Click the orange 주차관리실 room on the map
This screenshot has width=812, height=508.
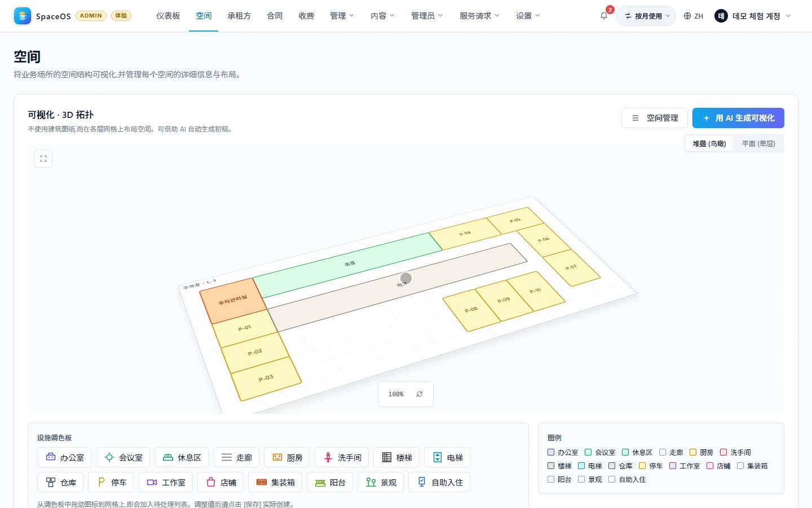click(x=233, y=300)
